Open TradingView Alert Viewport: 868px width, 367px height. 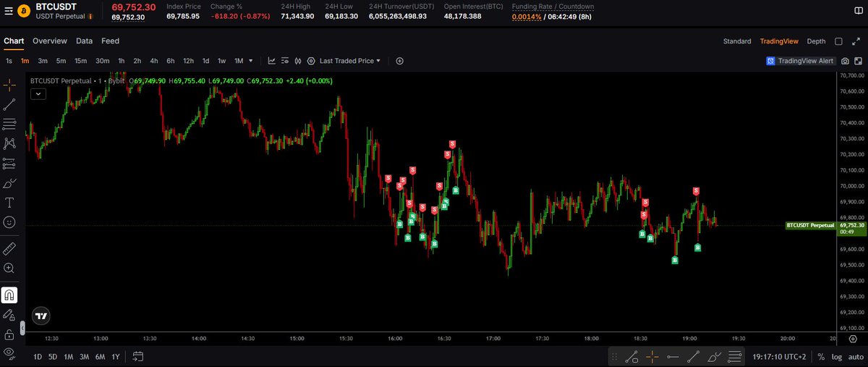pyautogui.click(x=801, y=62)
